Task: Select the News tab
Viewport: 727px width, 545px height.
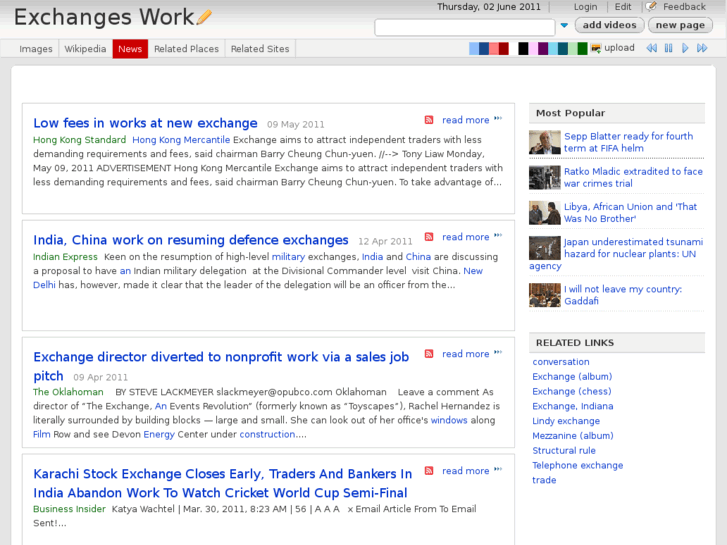Action: pos(130,49)
